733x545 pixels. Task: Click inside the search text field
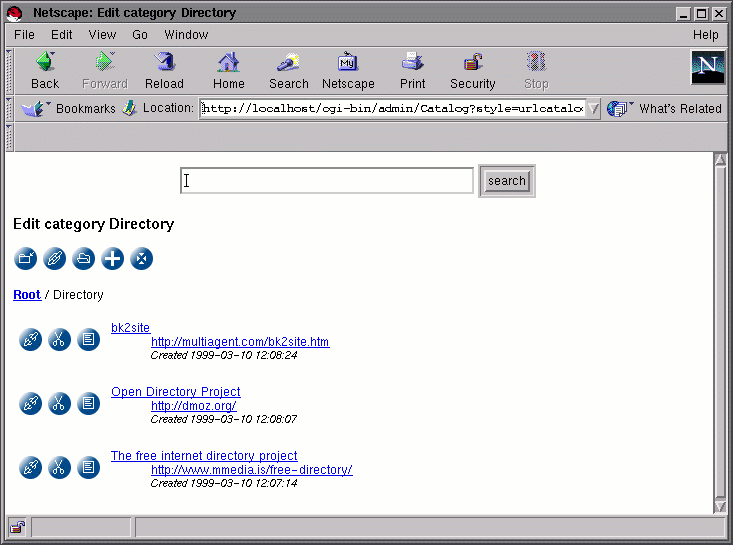pyautogui.click(x=327, y=181)
